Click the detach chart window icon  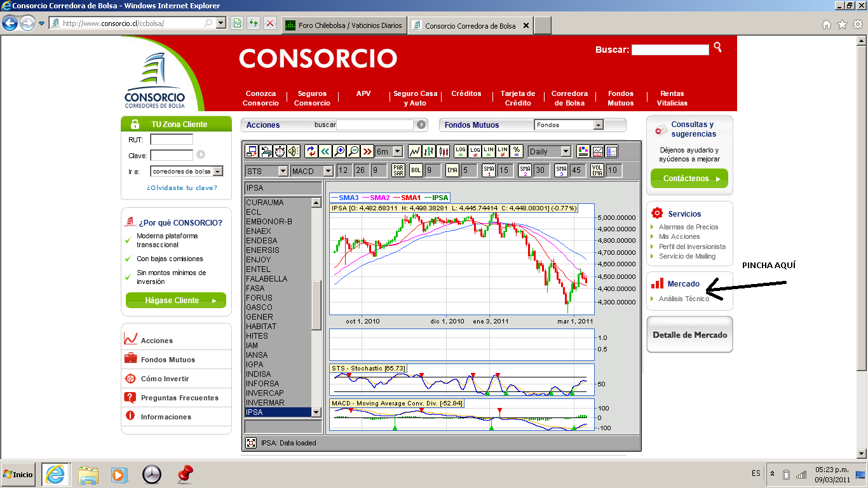252,151
